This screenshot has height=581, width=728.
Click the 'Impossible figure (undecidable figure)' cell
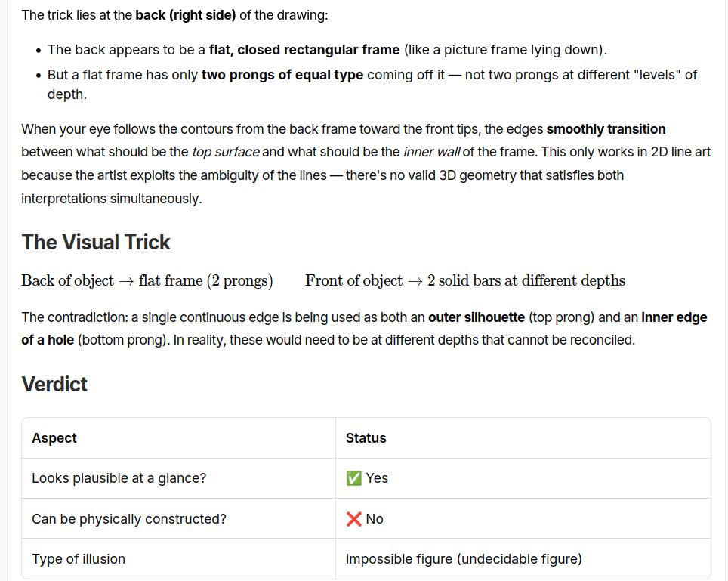[523, 558]
